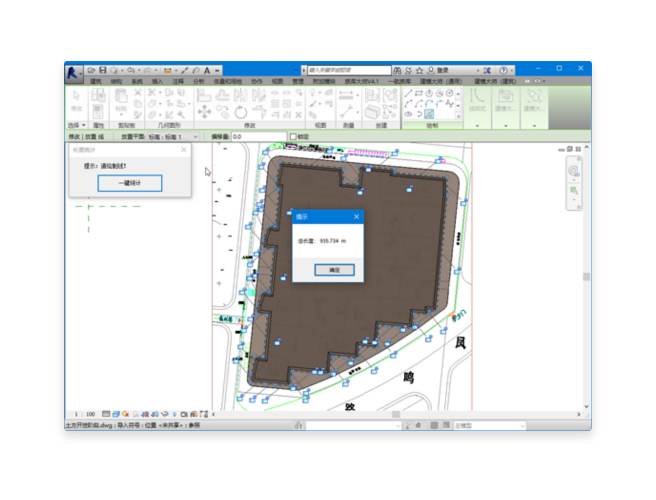Select the Rotate tool circular arrow

(x=241, y=112)
